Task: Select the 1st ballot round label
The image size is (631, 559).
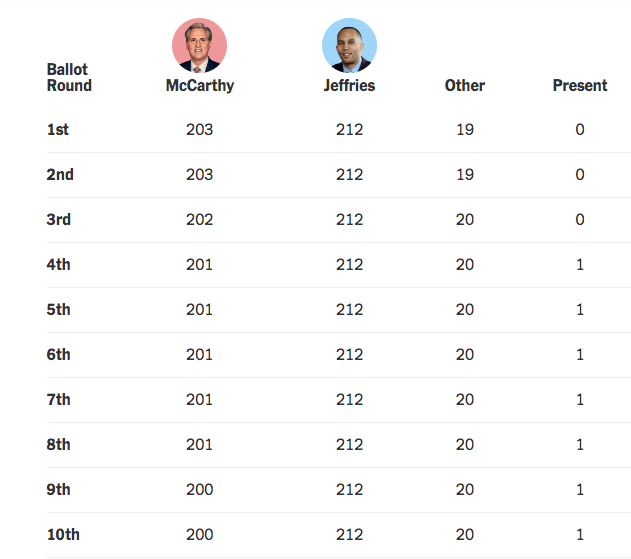Action: [58, 130]
